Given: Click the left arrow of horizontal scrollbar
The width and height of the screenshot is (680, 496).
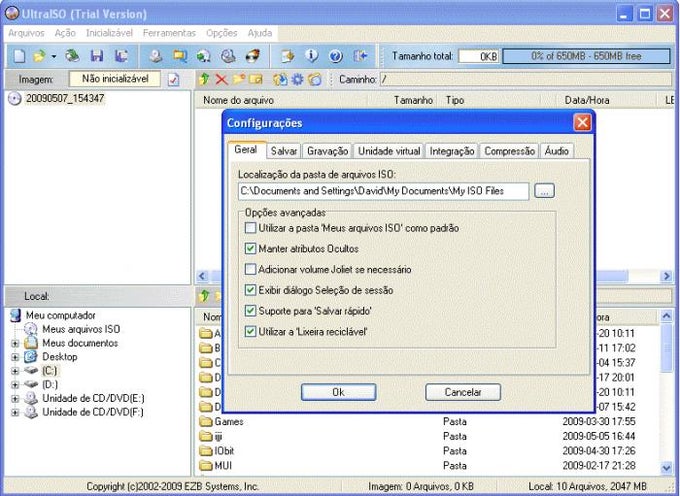Looking at the screenshot, I should point(202,276).
